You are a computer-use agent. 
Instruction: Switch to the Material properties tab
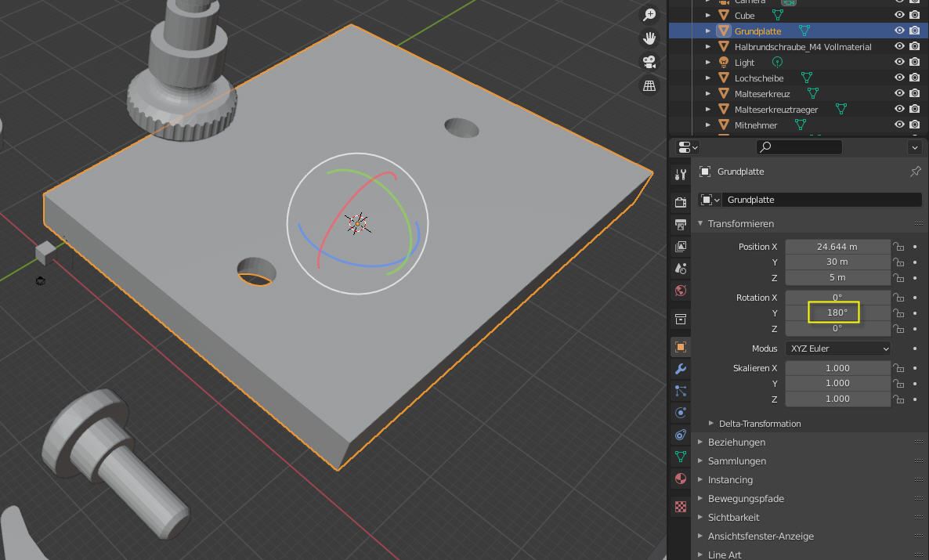click(681, 479)
